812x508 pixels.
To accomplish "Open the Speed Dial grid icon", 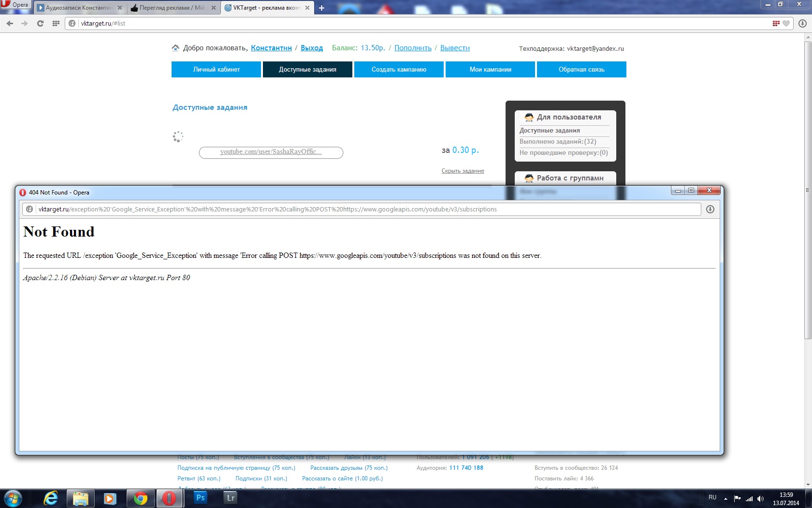I will 56,23.
